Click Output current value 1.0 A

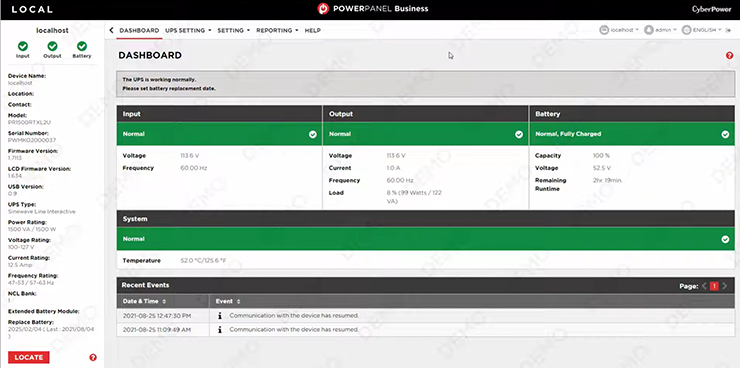[393, 168]
